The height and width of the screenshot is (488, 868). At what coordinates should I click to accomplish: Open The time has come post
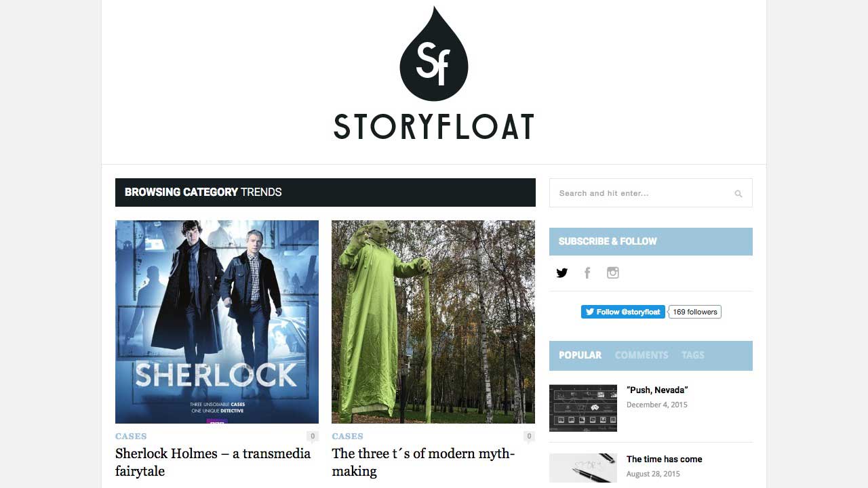coord(664,460)
